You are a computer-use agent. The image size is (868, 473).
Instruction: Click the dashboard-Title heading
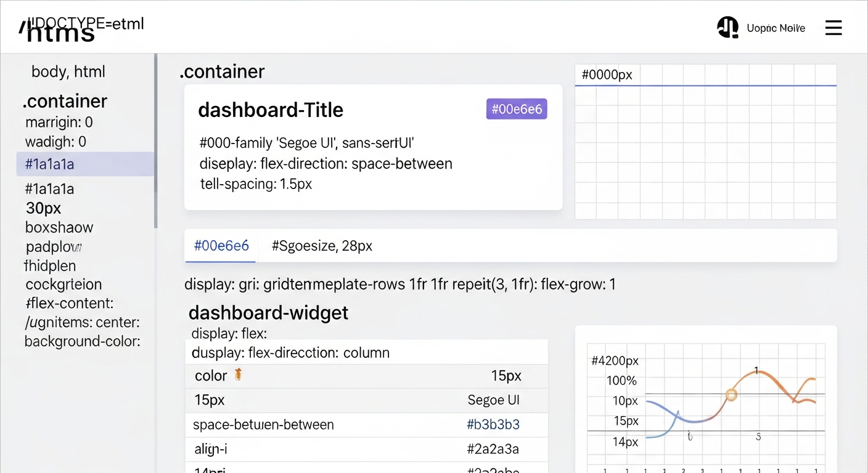271,110
